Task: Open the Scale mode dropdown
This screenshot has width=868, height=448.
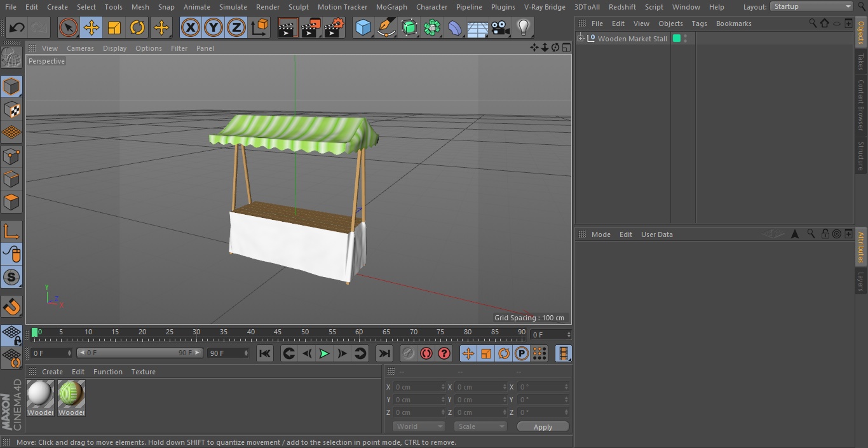Action: tap(480, 426)
